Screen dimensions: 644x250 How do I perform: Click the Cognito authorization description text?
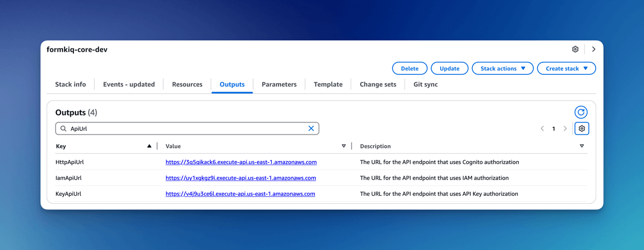pos(439,162)
